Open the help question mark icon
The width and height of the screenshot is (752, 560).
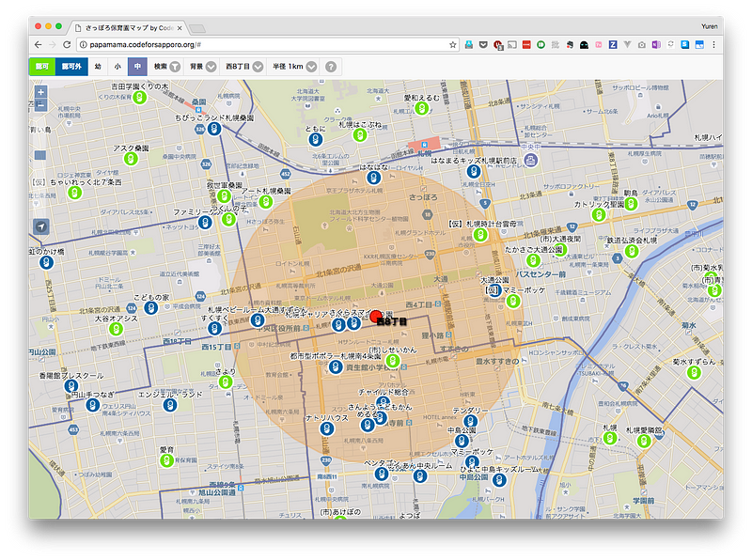click(x=331, y=67)
